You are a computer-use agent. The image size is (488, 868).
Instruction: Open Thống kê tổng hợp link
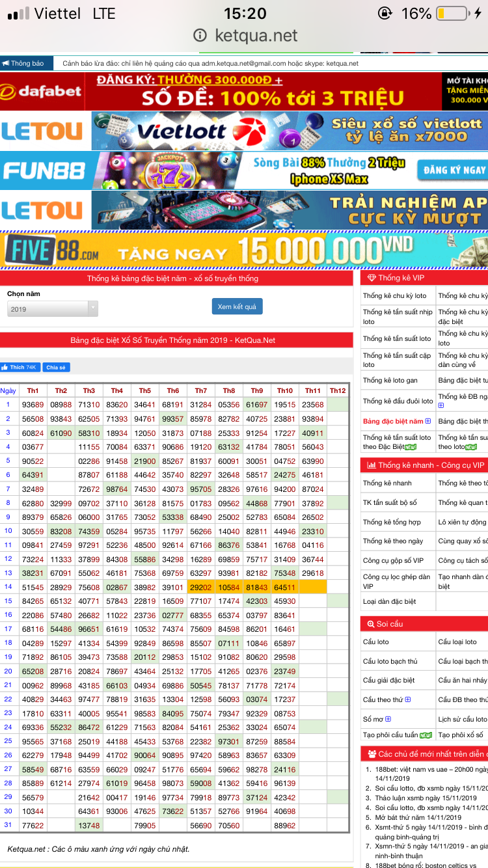pyautogui.click(x=392, y=522)
